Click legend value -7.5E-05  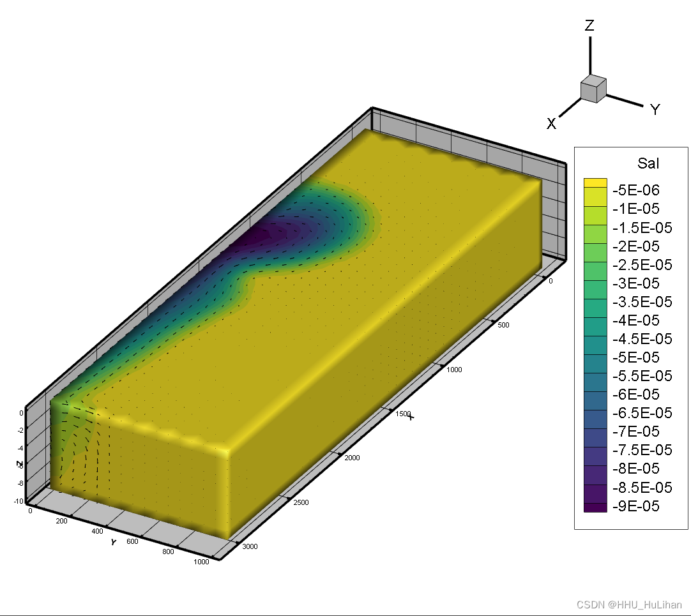[642, 450]
